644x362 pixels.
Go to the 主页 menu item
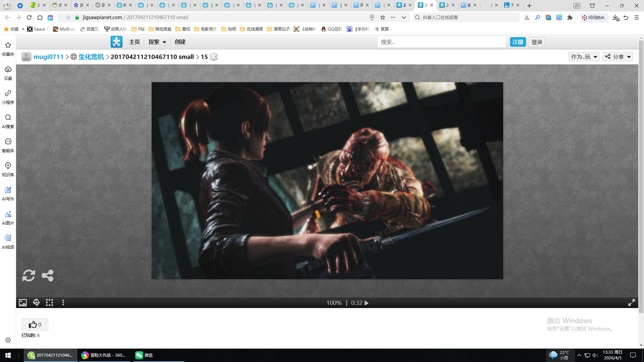click(135, 42)
